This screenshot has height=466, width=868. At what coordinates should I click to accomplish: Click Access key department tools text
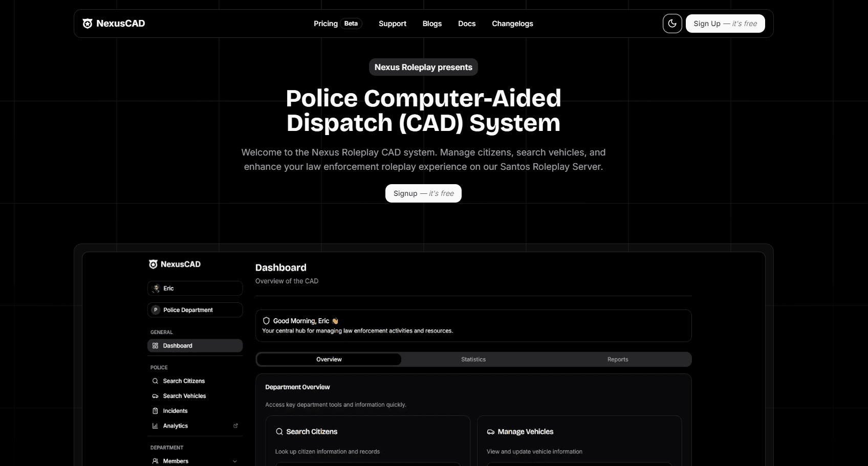click(336, 405)
